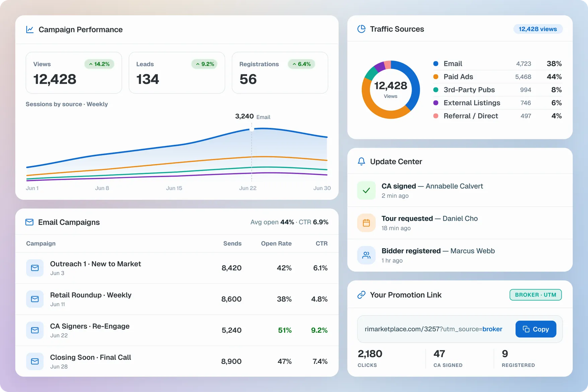Click the Campaign Performance chart icon
Screen dimensions: 588x392
pyautogui.click(x=30, y=29)
